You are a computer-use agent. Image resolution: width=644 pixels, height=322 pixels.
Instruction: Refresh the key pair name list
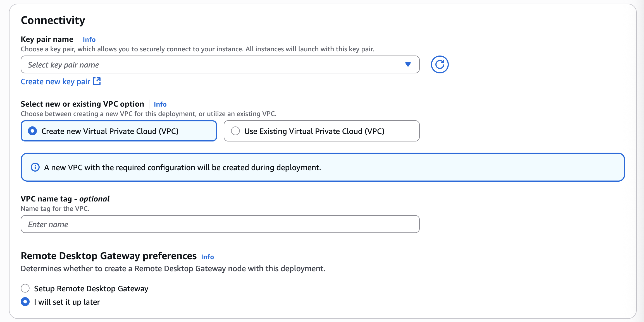click(440, 64)
